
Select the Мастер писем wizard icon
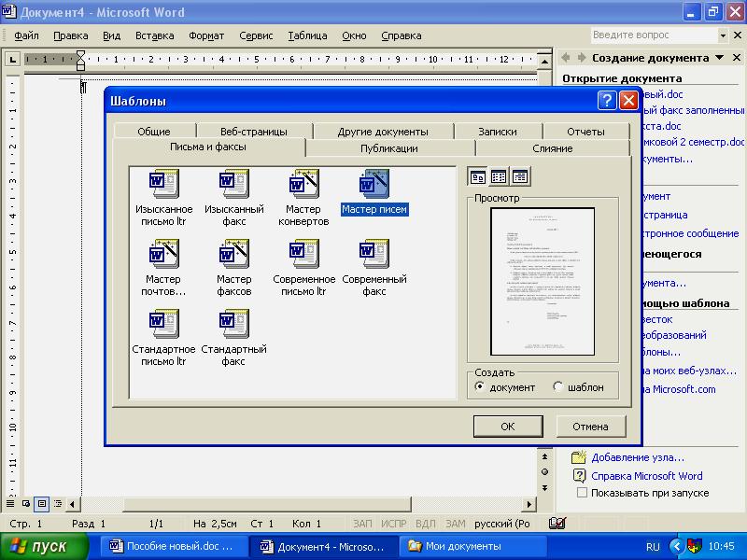coord(374,184)
